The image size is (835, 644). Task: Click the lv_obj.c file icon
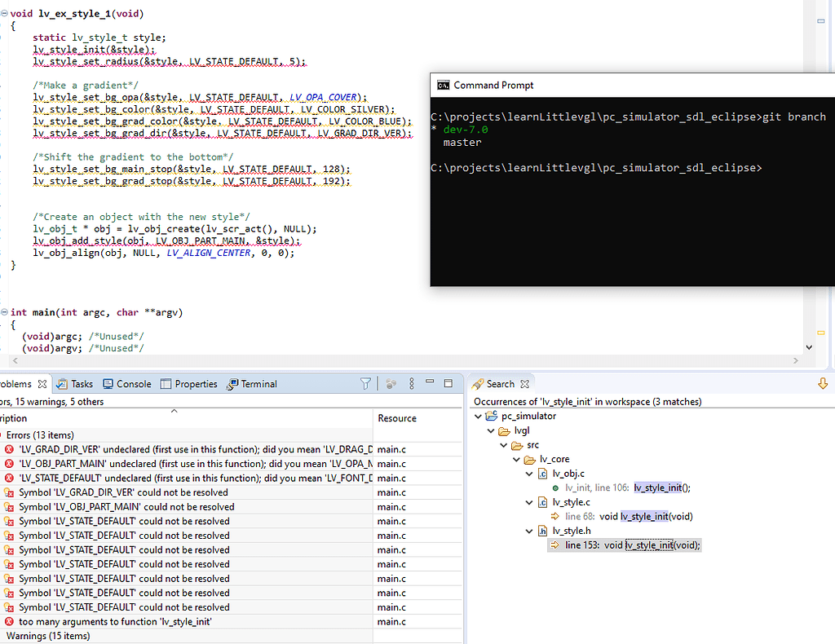pos(542,474)
